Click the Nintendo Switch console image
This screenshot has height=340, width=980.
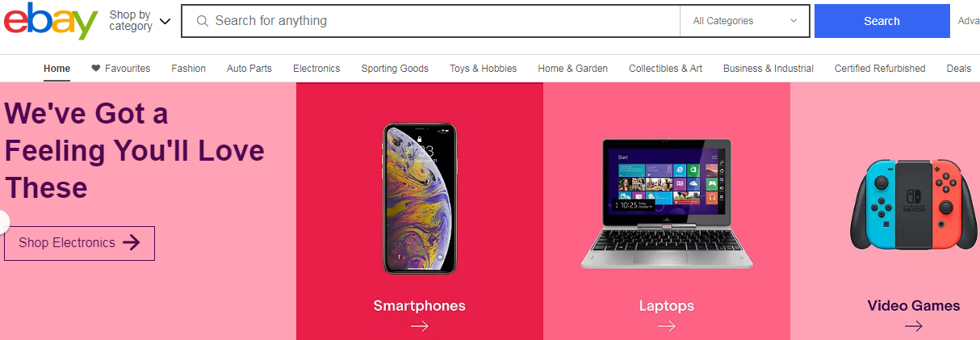click(x=913, y=204)
